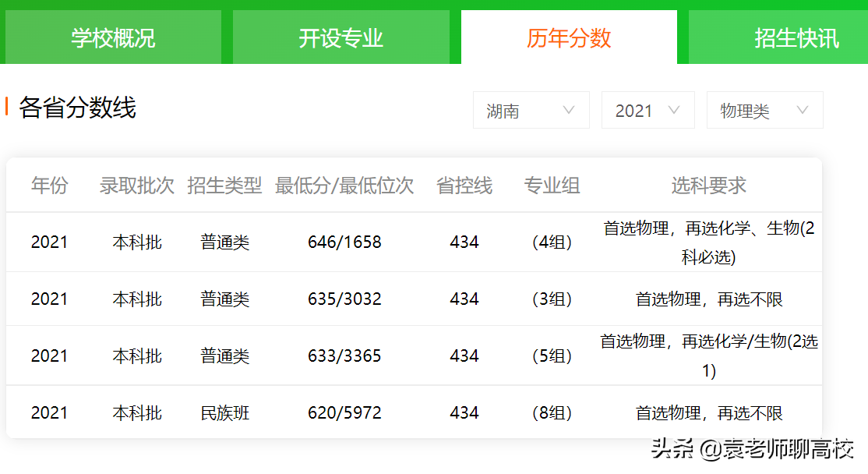The height and width of the screenshot is (474, 868).
Task: Click the score 646/1658 entry
Action: pyautogui.click(x=344, y=242)
